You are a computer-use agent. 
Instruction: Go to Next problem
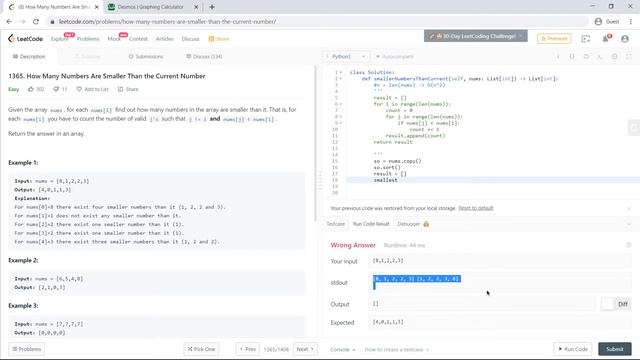305,349
